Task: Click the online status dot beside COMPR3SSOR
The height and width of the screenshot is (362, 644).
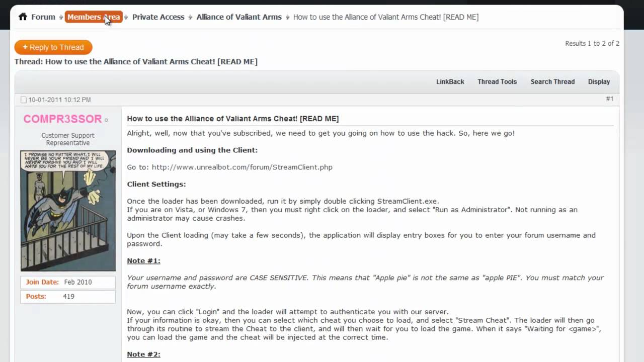Action: click(x=106, y=120)
